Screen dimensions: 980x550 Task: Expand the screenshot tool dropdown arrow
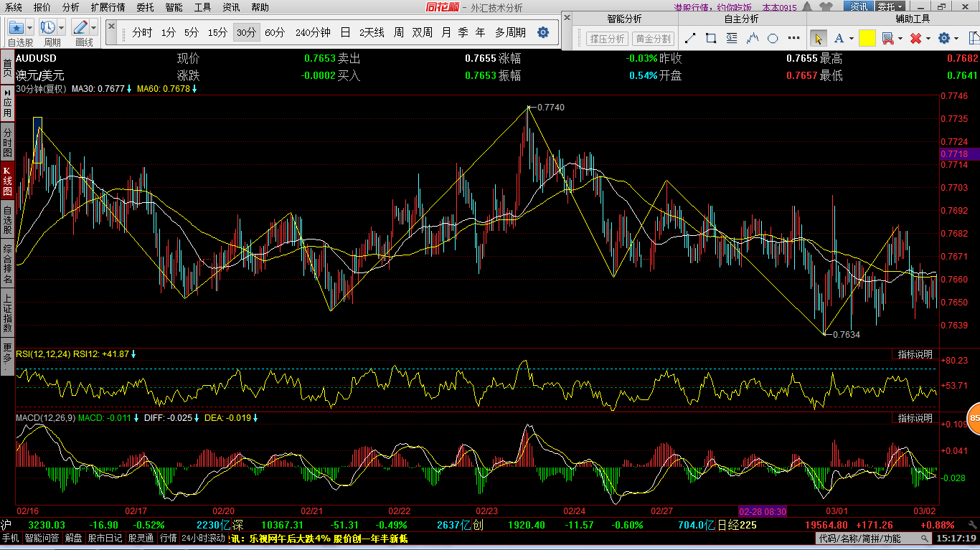point(900,39)
